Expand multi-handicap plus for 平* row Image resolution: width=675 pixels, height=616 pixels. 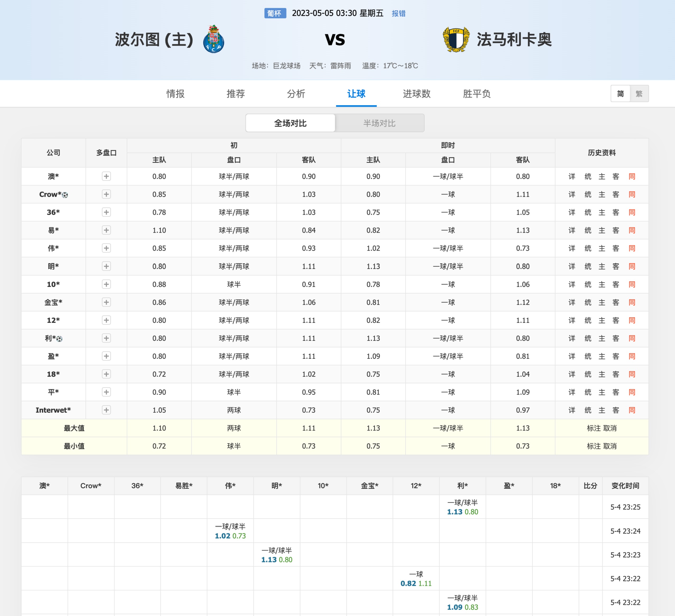pyautogui.click(x=106, y=392)
